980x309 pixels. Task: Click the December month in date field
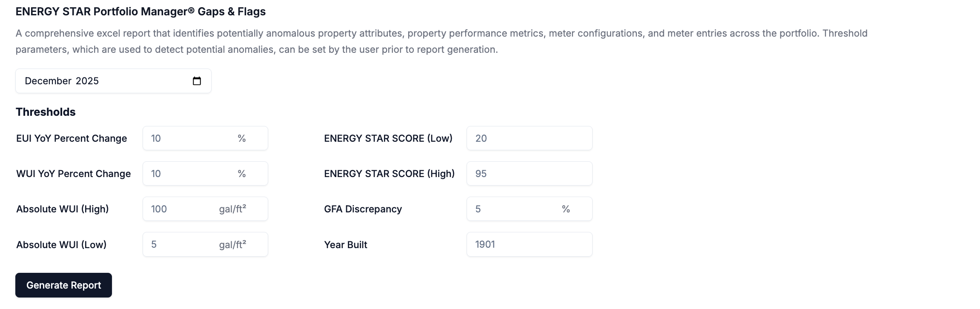click(48, 81)
